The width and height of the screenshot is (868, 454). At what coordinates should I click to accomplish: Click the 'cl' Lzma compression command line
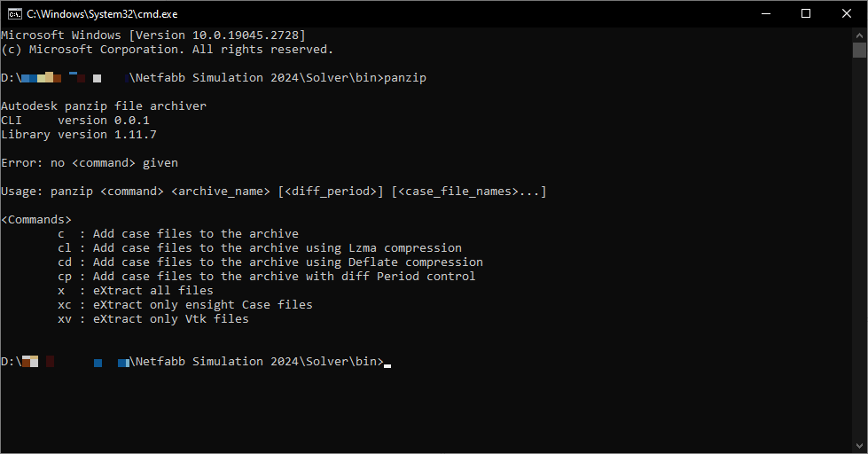(259, 248)
